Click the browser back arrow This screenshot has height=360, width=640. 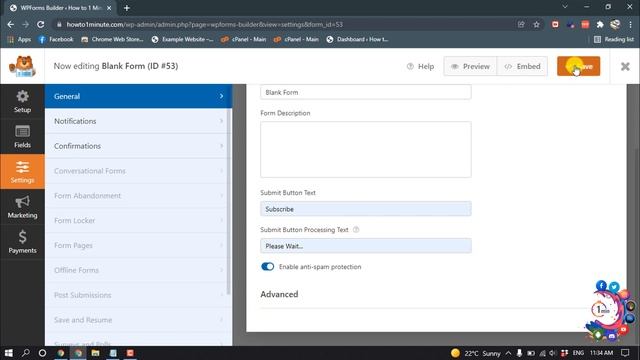[11, 24]
